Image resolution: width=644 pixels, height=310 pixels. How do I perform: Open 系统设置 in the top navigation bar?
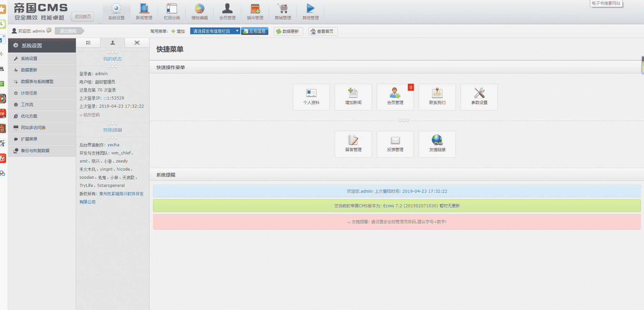click(116, 12)
